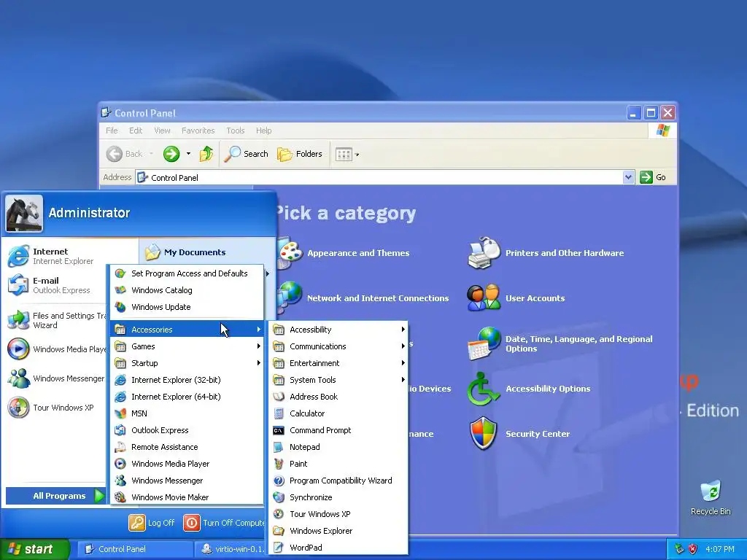The image size is (747, 560).
Task: Click the All Programs button
Action: pos(55,496)
